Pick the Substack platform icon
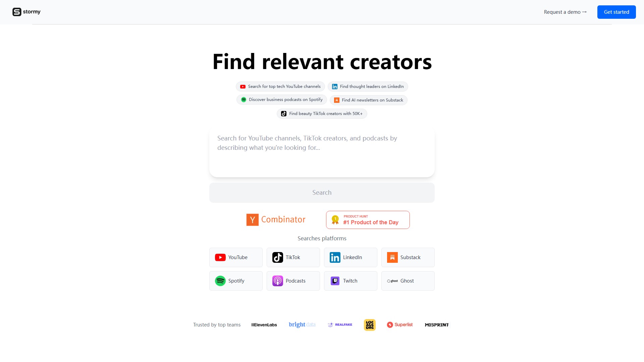The image size is (644, 362). [x=392, y=257]
